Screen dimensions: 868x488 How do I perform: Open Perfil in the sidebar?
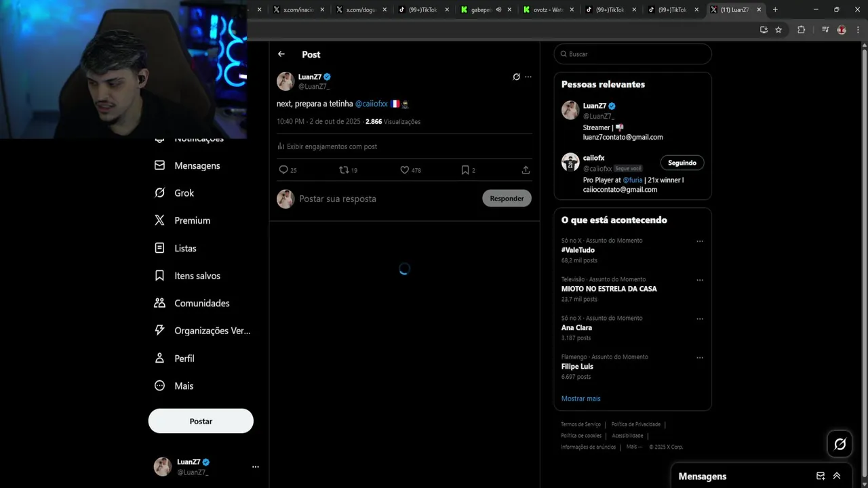174,359
